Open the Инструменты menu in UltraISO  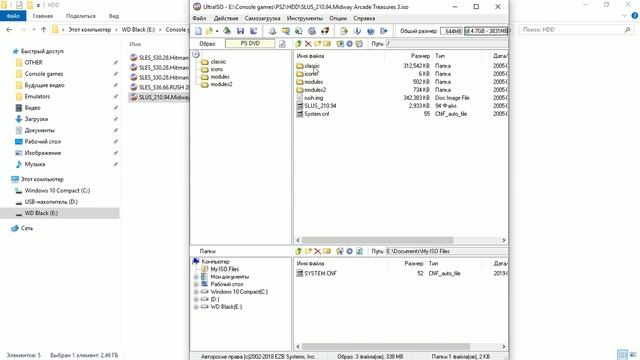(x=304, y=18)
